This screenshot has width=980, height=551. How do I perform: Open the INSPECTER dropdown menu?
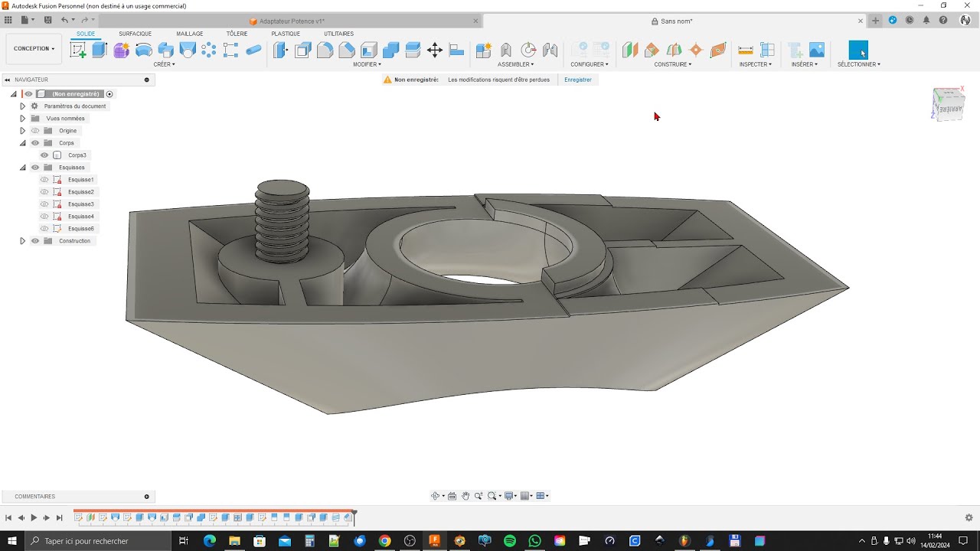point(756,64)
